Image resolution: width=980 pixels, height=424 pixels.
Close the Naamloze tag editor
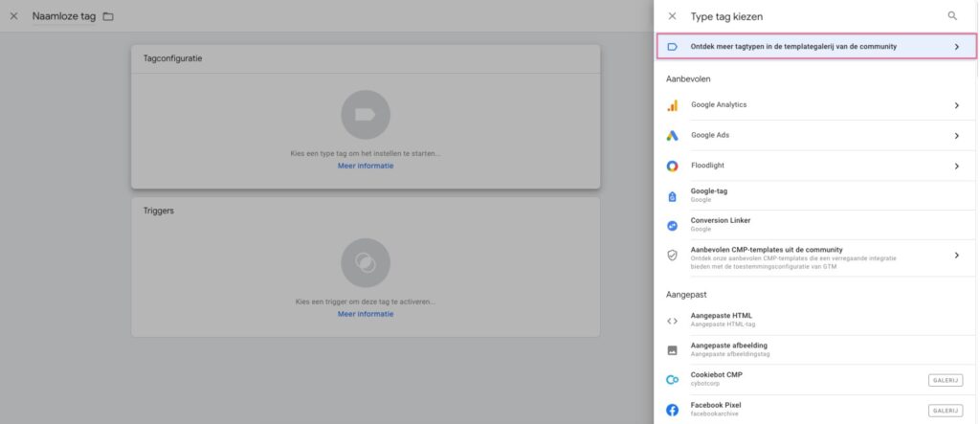click(13, 16)
